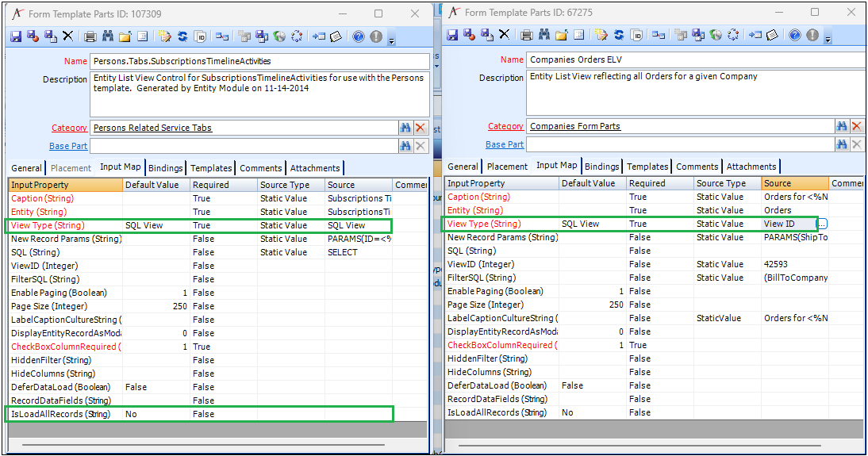Open Help blue question mark in window 107309
868x456 pixels.
pos(359,36)
